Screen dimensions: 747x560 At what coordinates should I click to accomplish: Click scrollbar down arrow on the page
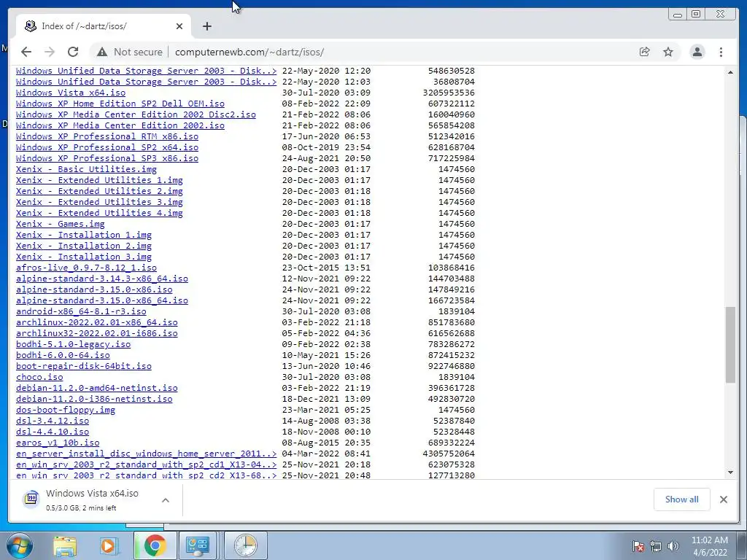coord(730,472)
